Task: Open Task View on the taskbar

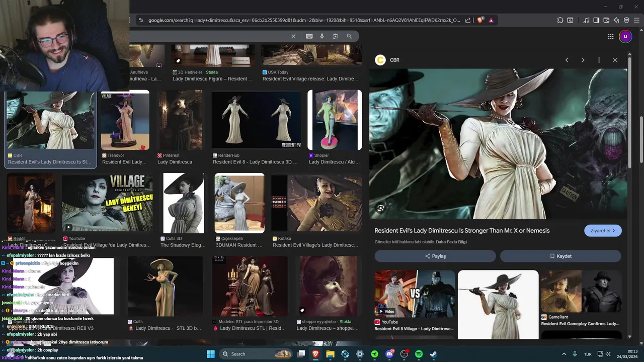Action: click(x=301, y=354)
